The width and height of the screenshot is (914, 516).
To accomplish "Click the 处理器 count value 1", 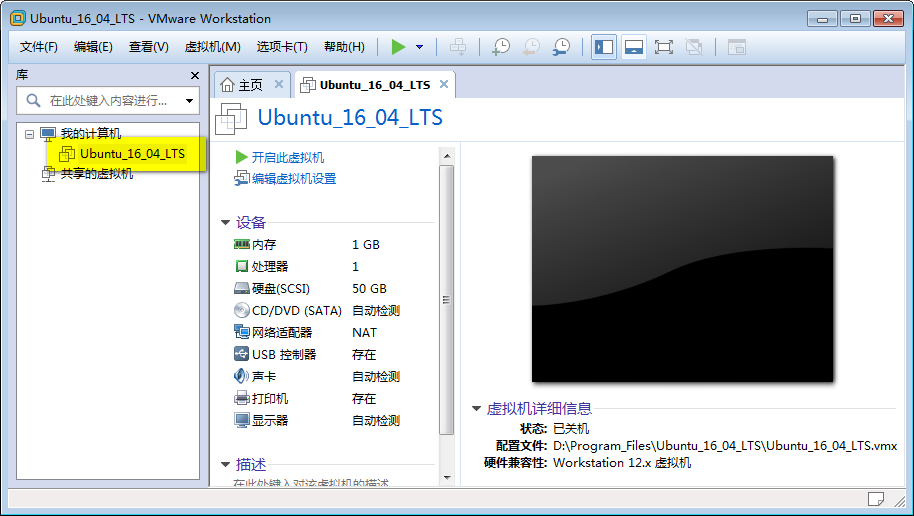I will tap(355, 266).
